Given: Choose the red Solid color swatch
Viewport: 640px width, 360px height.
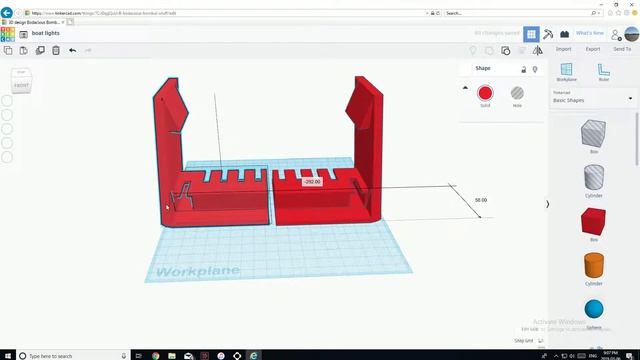Looking at the screenshot, I should (485, 93).
